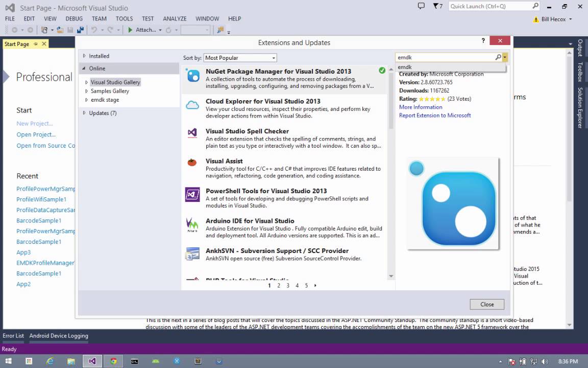
Task: Click the extension search input field
Action: click(x=446, y=57)
